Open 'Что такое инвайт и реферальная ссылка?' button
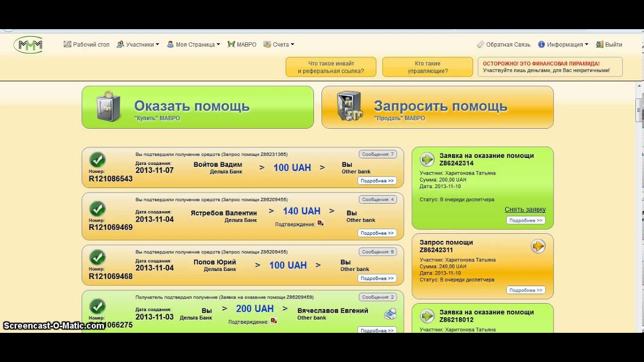The height and width of the screenshot is (362, 644). pos(331,67)
